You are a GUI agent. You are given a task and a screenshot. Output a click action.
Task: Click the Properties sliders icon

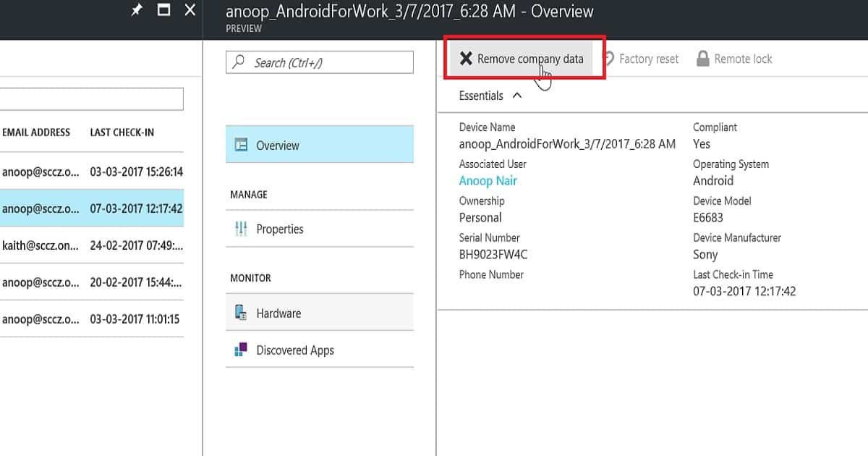click(x=241, y=229)
